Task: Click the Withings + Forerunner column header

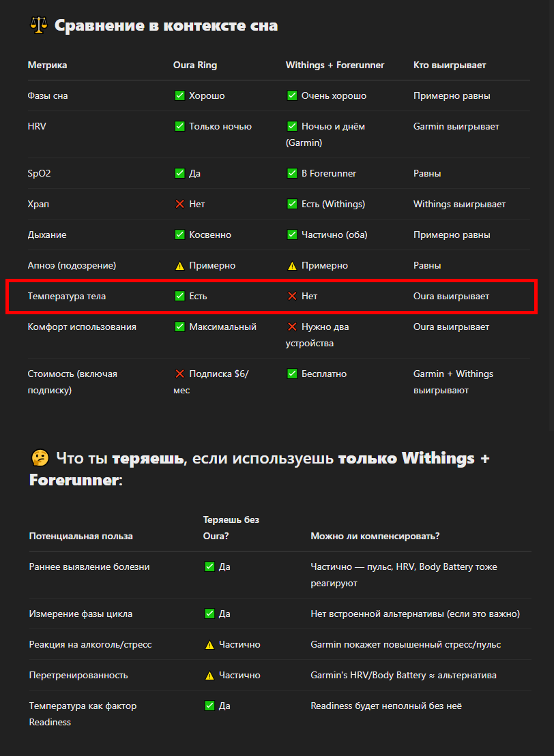Action: click(335, 65)
